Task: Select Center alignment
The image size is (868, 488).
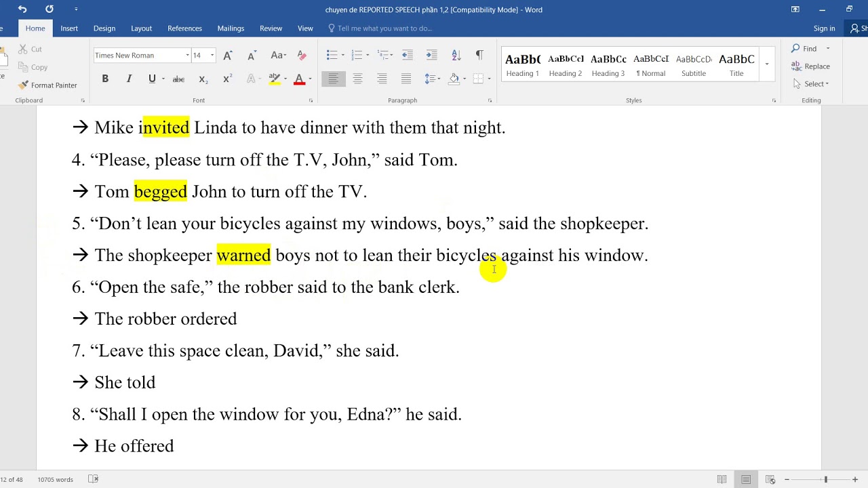Action: coord(357,79)
